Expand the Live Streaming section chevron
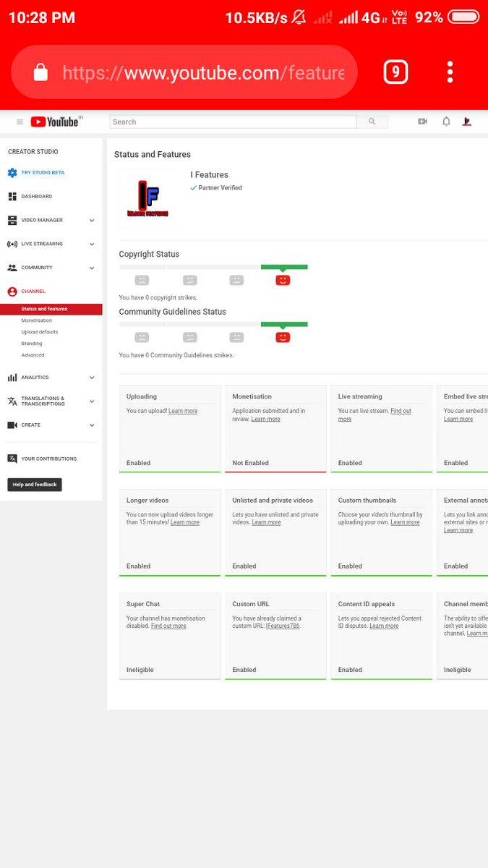 coord(92,244)
